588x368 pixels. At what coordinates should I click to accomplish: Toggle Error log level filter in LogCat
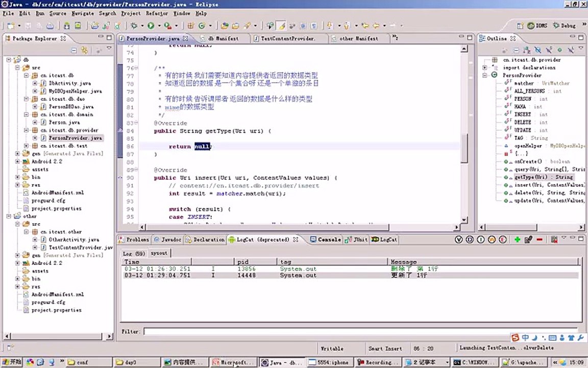[x=503, y=240]
